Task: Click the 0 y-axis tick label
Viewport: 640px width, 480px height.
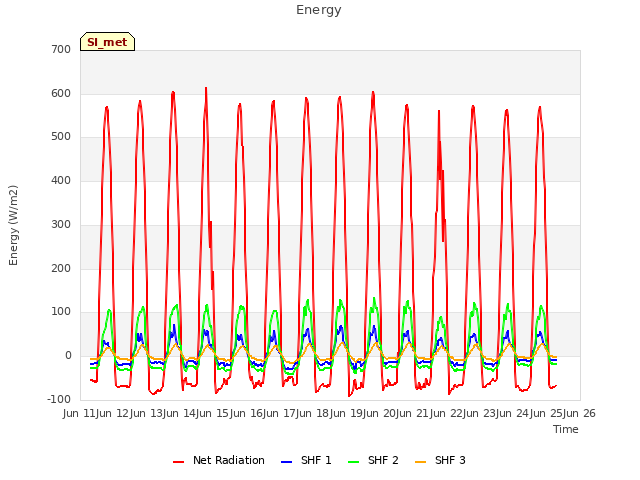Action: pyautogui.click(x=68, y=356)
